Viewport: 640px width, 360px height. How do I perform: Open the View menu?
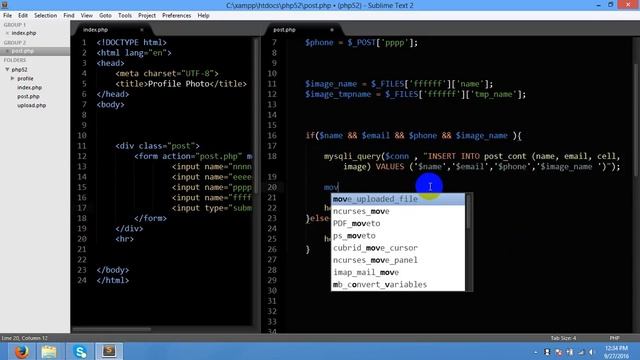pyautogui.click(x=87, y=16)
